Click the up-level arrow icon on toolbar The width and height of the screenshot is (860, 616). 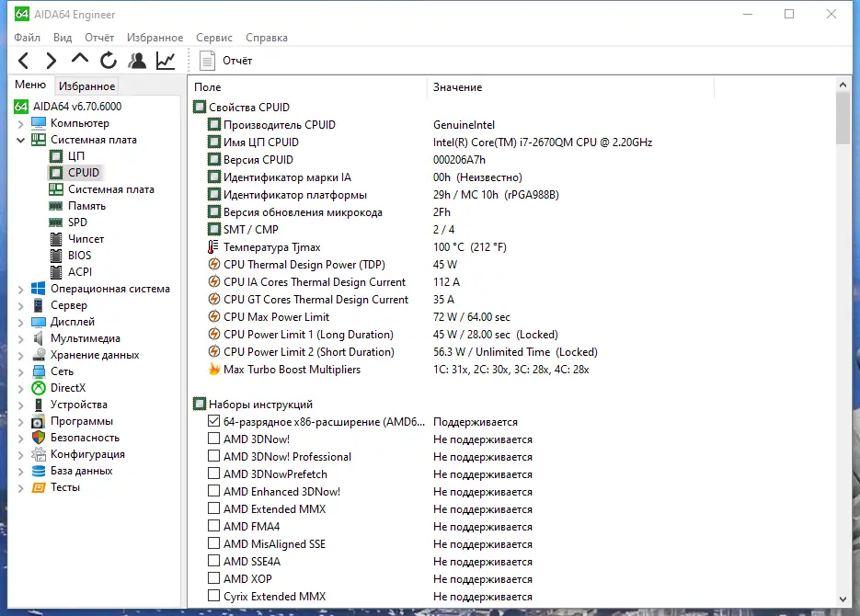[x=79, y=60]
